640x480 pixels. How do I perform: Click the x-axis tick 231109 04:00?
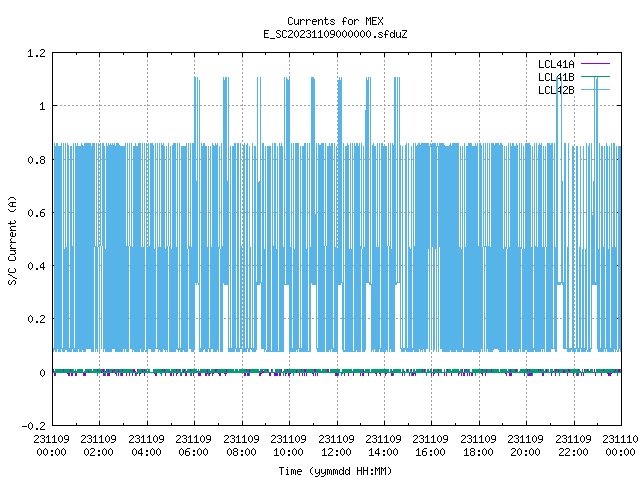(x=146, y=446)
